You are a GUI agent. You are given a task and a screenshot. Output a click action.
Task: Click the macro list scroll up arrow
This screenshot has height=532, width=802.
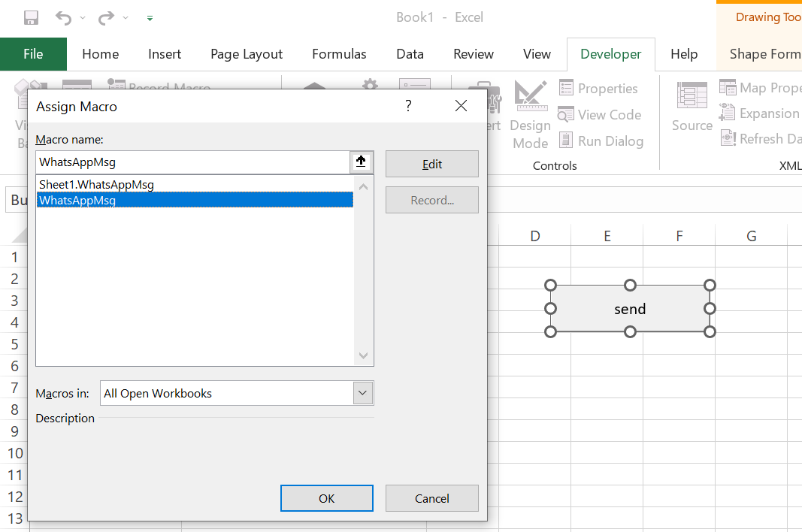tap(364, 186)
